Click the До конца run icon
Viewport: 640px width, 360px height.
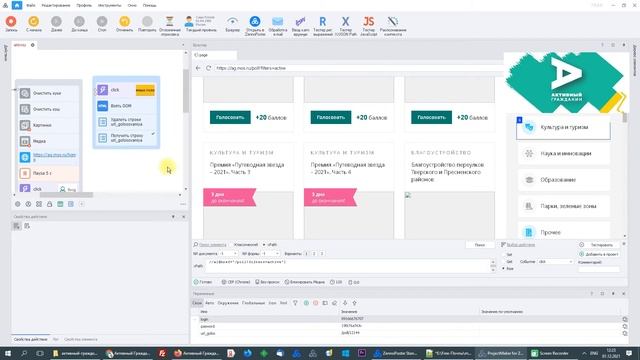79,21
